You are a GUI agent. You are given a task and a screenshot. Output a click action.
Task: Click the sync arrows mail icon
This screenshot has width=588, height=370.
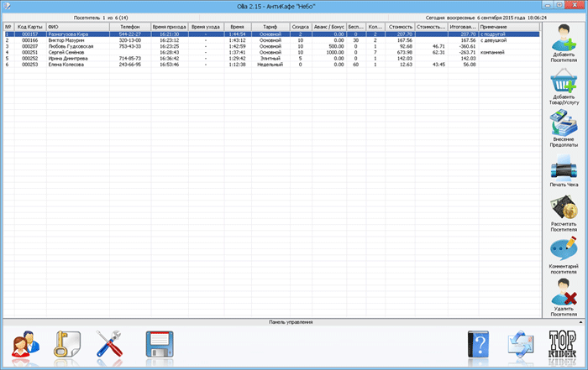coord(521,344)
